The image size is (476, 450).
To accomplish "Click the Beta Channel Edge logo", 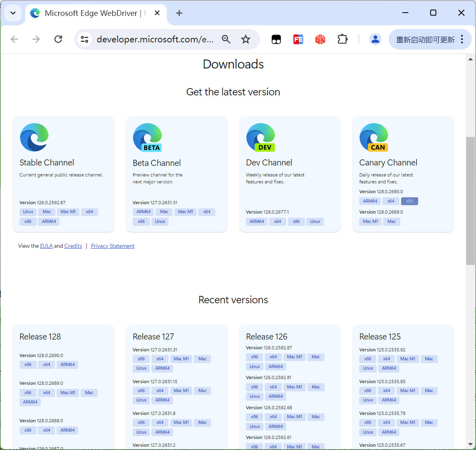I will [147, 137].
